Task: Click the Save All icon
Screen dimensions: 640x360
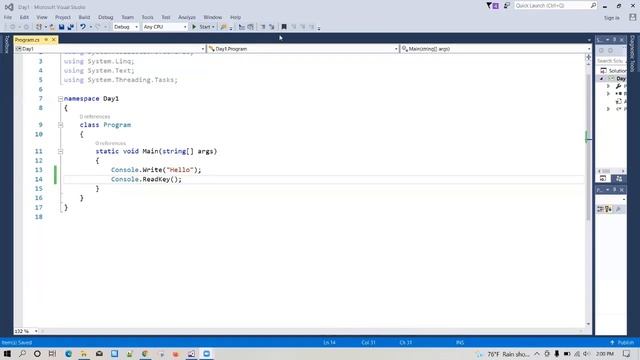Action: [71, 27]
